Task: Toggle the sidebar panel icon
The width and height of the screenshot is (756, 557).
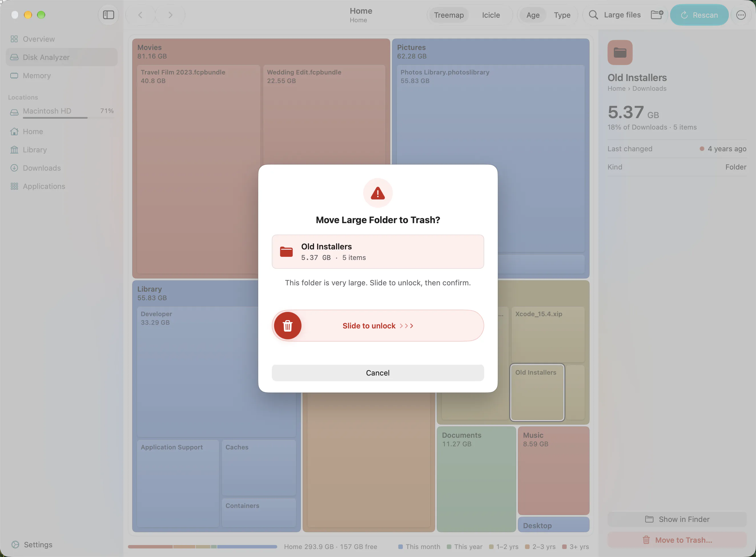Action: pyautogui.click(x=108, y=15)
